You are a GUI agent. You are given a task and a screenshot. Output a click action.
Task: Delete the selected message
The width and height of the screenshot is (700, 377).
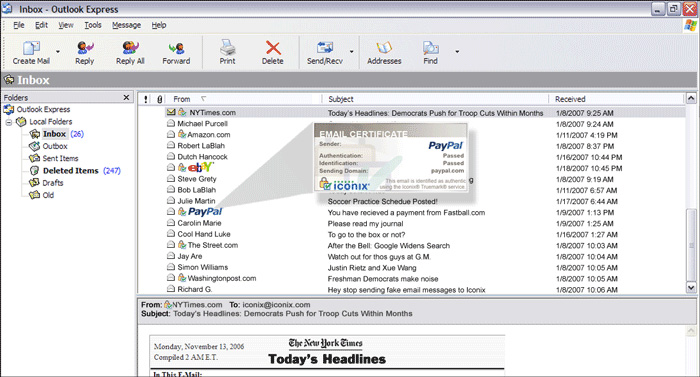pyautogui.click(x=273, y=52)
